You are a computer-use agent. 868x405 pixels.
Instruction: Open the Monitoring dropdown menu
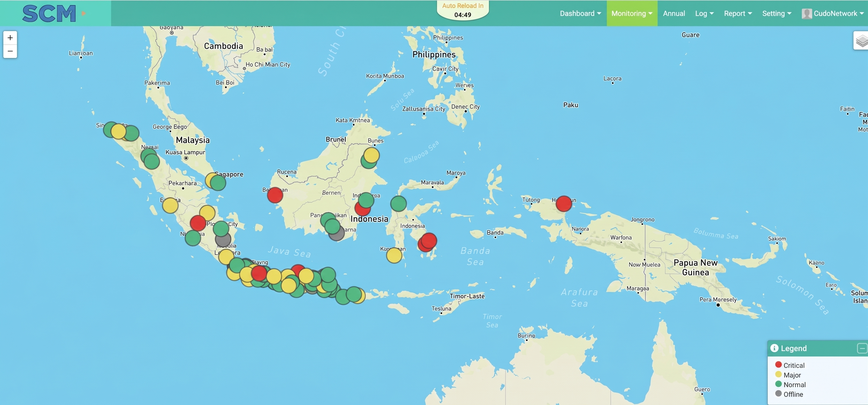(632, 14)
